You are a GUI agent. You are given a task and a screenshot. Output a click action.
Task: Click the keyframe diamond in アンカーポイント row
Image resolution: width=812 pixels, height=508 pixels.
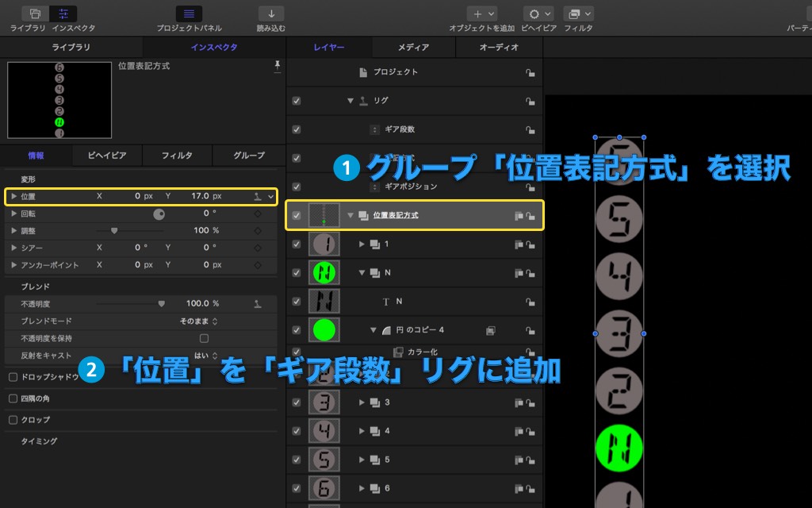tap(258, 265)
